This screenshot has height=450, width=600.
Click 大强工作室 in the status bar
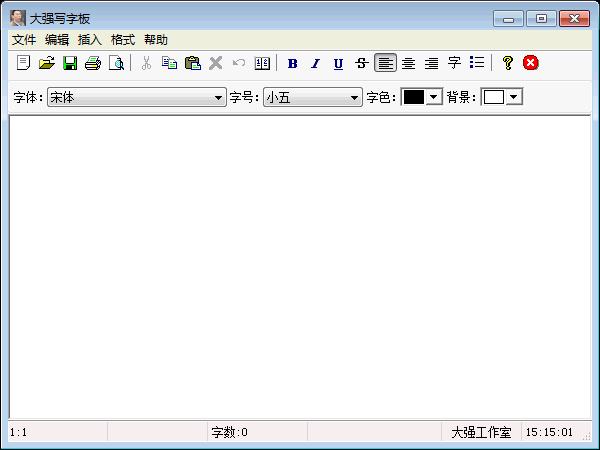481,432
